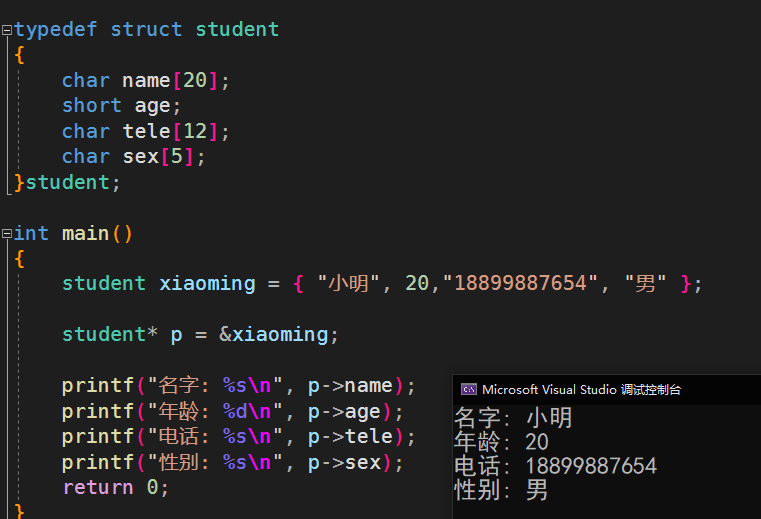The width and height of the screenshot is (761, 519).
Task: Click the console window icon in debug console title
Action: (469, 389)
